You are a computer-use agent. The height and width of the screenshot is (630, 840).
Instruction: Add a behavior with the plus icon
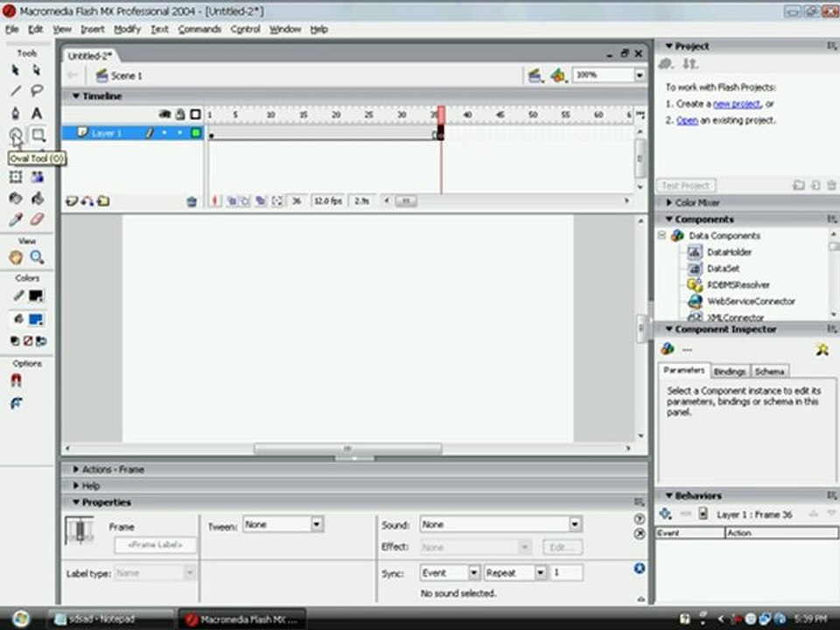pyautogui.click(x=665, y=514)
